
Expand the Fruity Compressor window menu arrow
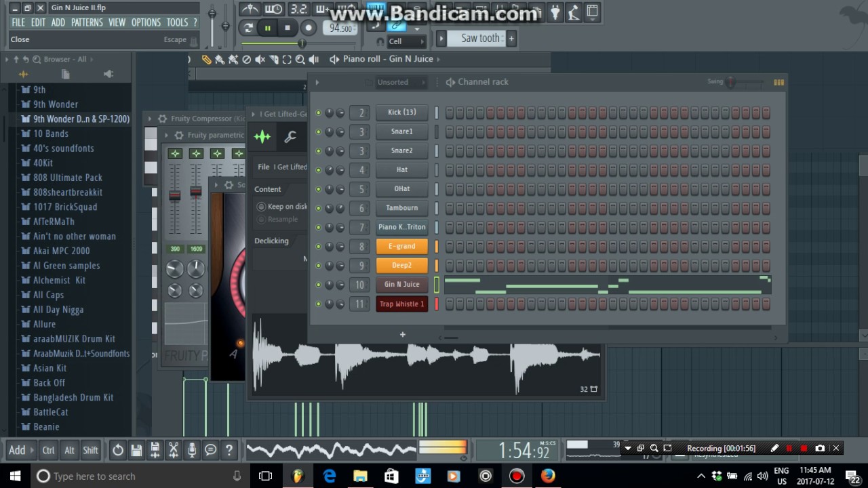[150, 119]
